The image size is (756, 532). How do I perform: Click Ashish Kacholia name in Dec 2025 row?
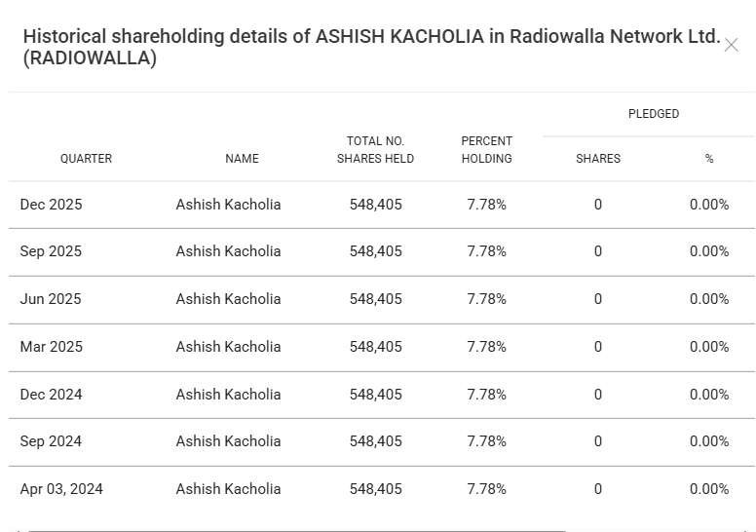228,205
